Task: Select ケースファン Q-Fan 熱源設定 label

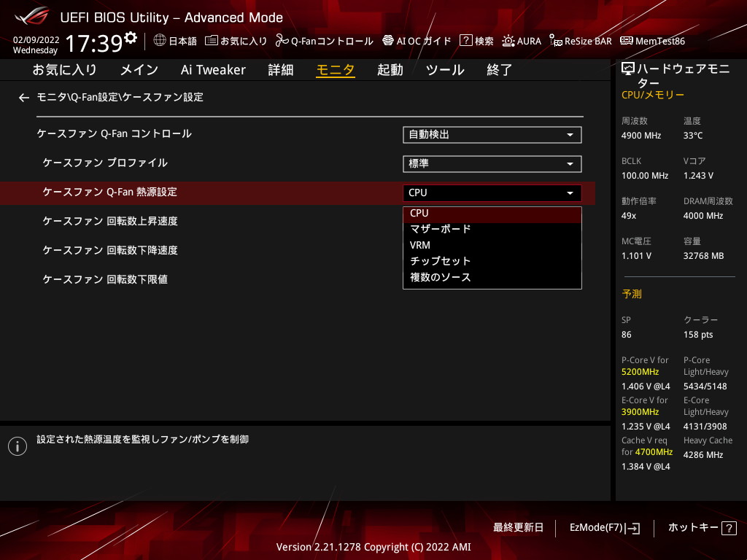Action: (x=110, y=192)
